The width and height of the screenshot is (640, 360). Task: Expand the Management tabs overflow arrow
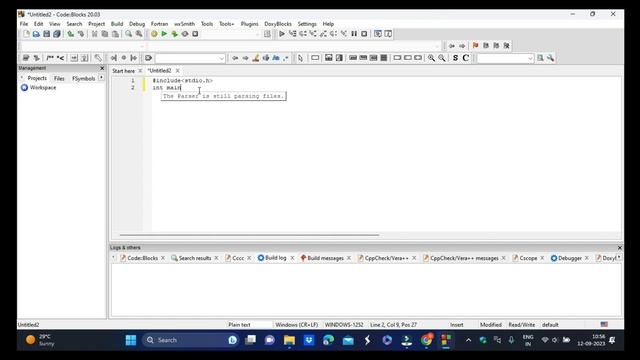(x=101, y=78)
